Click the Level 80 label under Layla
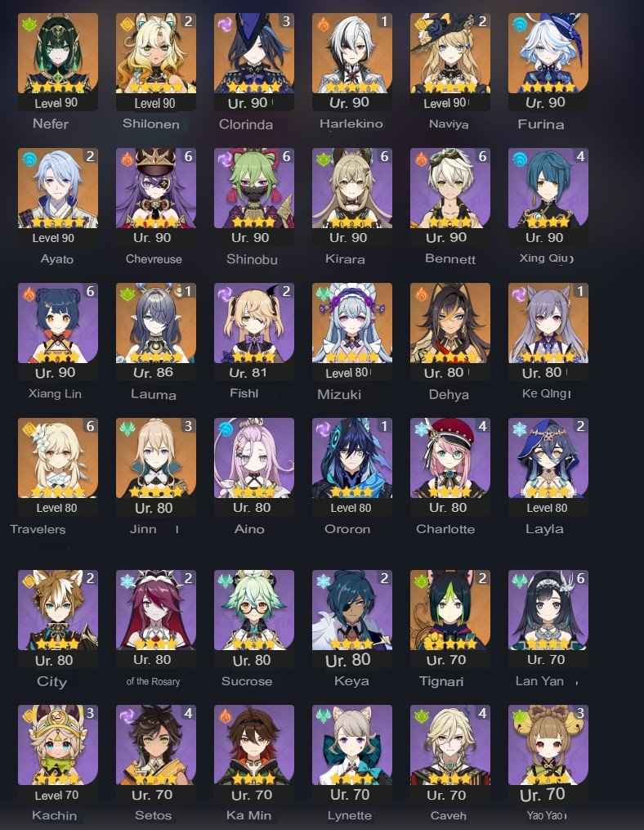 [x=548, y=508]
